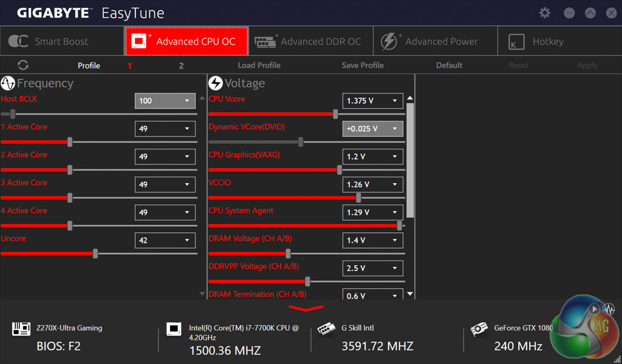Open the CPU Vcore voltage dropdown
This screenshot has width=622, height=364.
click(373, 101)
